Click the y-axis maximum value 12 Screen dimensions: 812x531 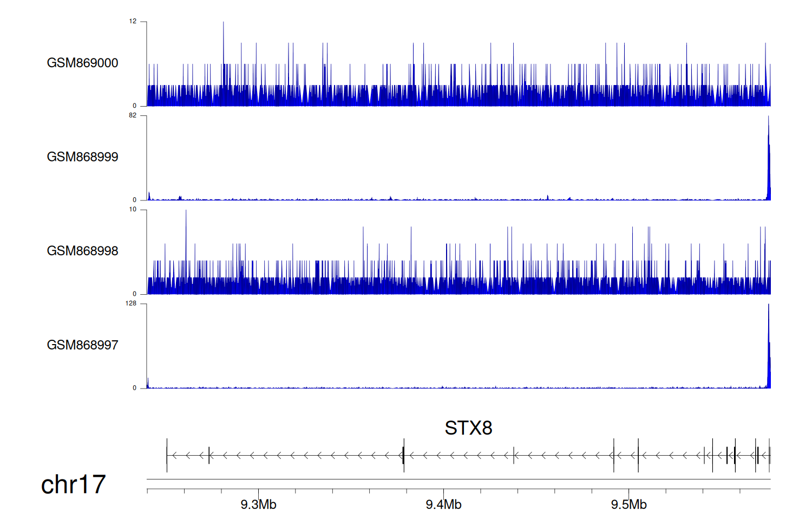click(x=133, y=22)
